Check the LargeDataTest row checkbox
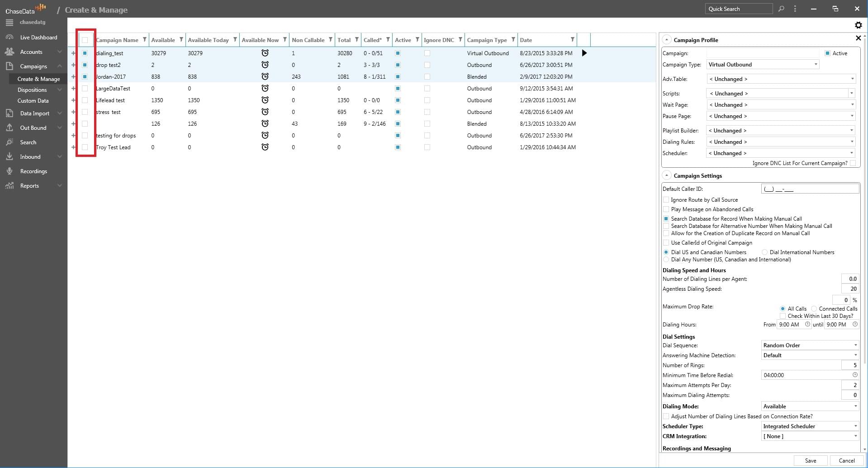This screenshot has width=868, height=468. tap(85, 89)
